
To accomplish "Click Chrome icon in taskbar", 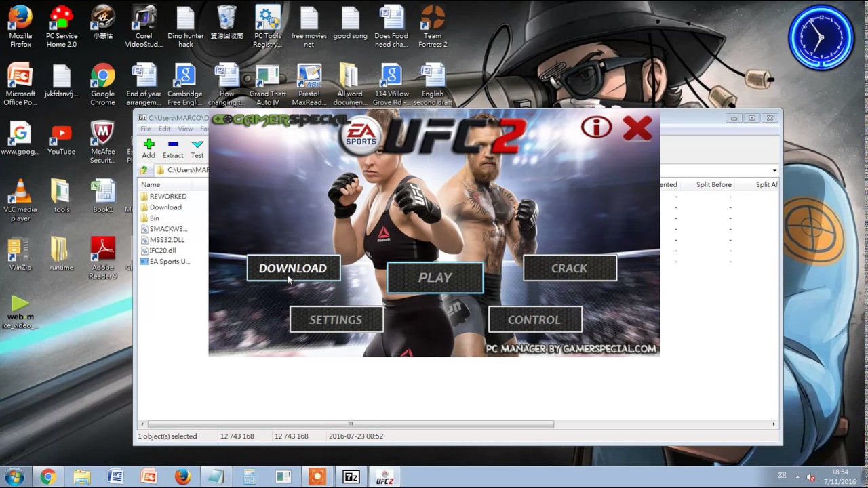I will 47,477.
